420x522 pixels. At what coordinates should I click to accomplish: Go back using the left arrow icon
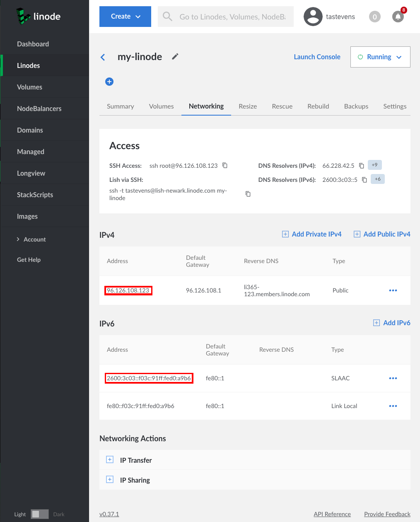coord(103,57)
